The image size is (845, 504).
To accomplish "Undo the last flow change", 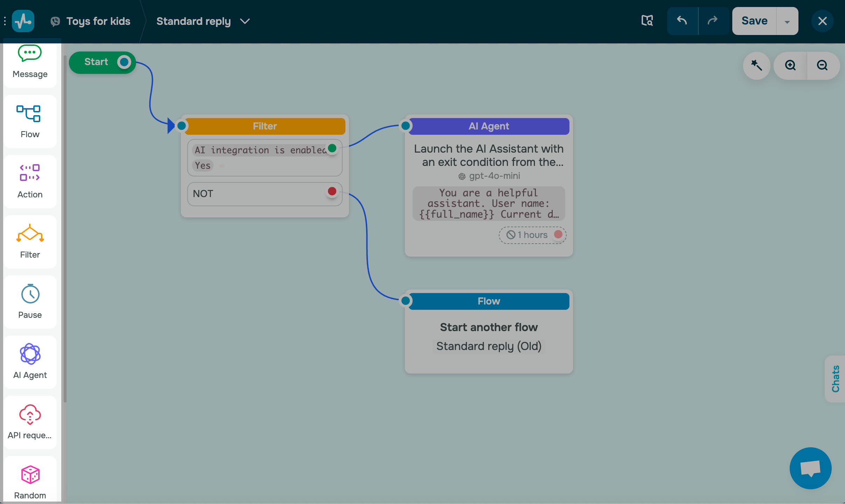I will pyautogui.click(x=682, y=21).
